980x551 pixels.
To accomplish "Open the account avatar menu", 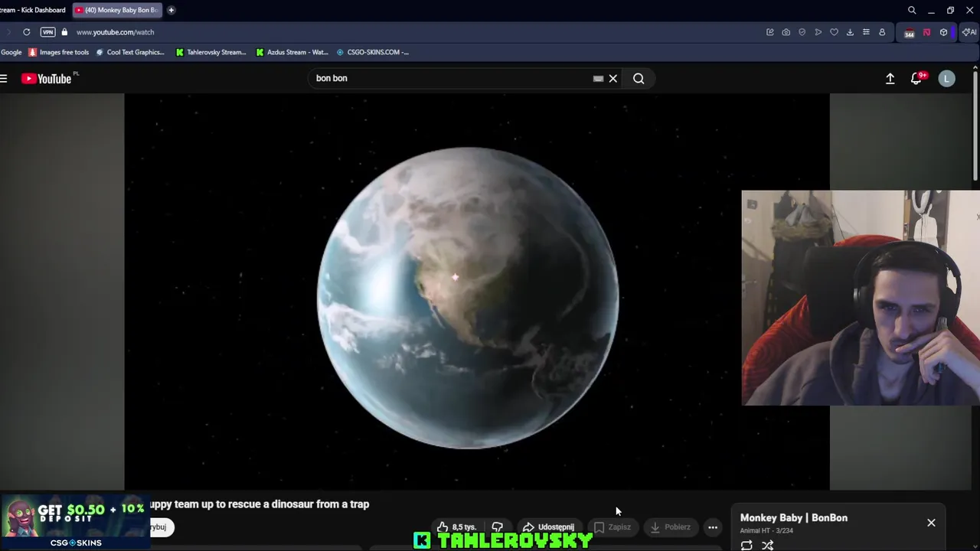I will click(x=946, y=78).
